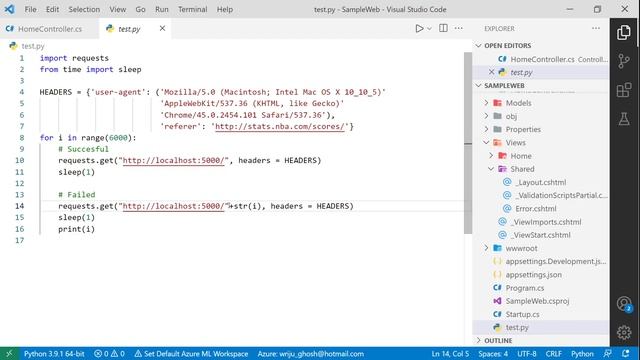Open the Selection menu

tap(84, 9)
